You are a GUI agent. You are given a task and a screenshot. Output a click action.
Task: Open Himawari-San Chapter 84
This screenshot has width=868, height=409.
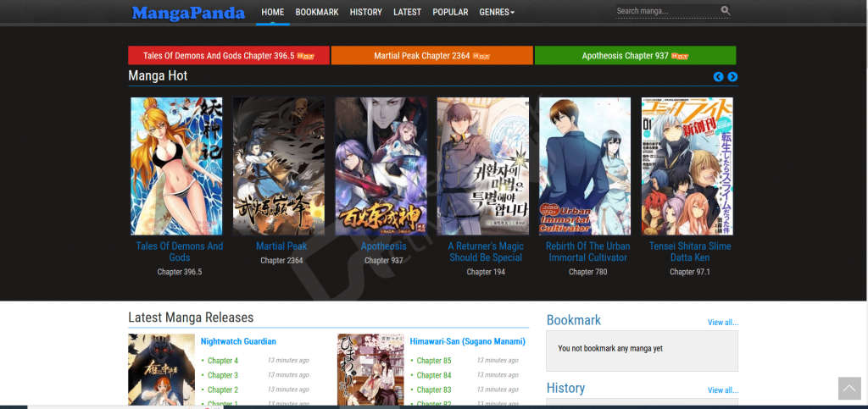click(433, 375)
